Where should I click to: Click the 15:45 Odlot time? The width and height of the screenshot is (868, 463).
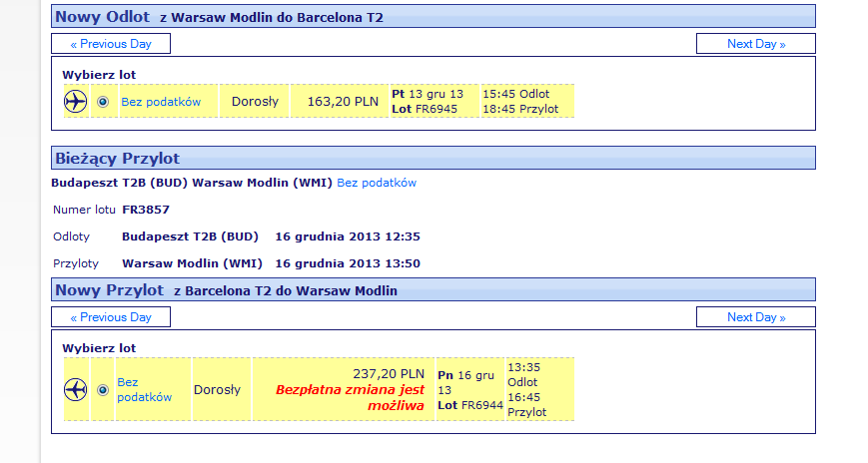[516, 94]
